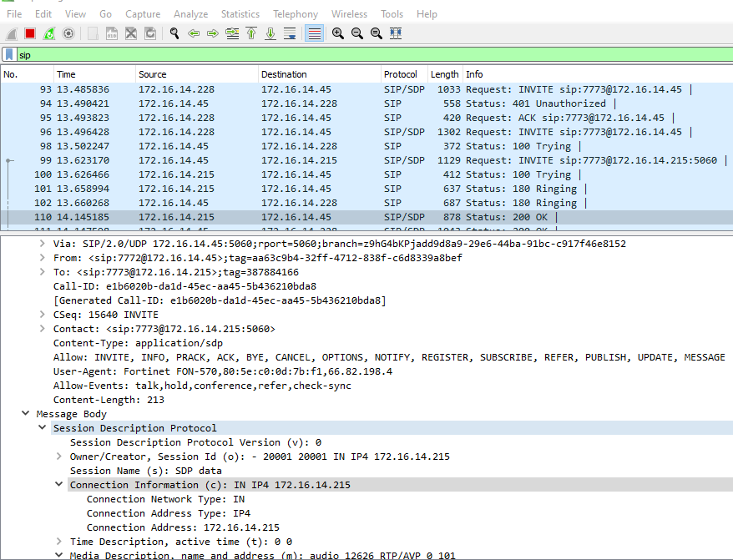Stop the running packet capture
Screen dimensions: 733x560
[30, 33]
